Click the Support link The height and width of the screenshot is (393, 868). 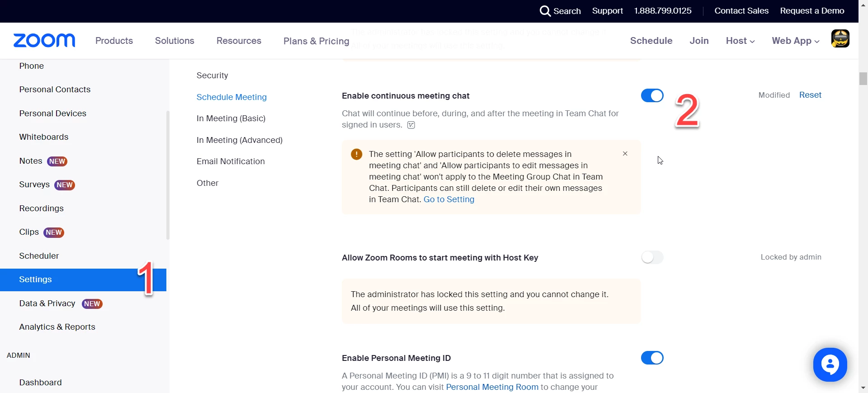(607, 11)
